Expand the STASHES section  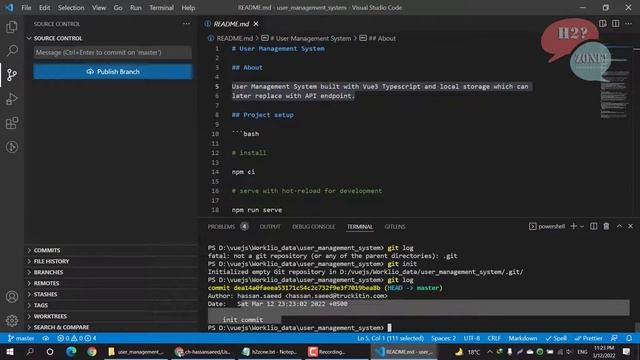[x=45, y=294]
